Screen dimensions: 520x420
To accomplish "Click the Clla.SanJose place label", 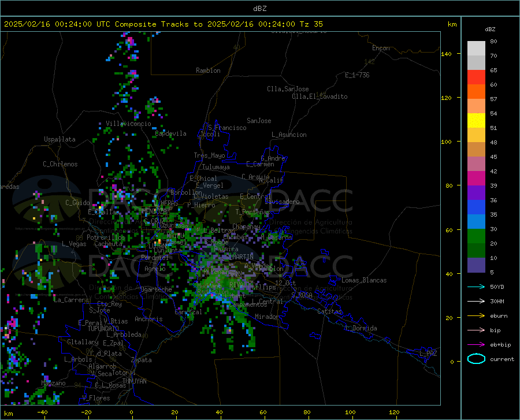I will click(x=288, y=89).
